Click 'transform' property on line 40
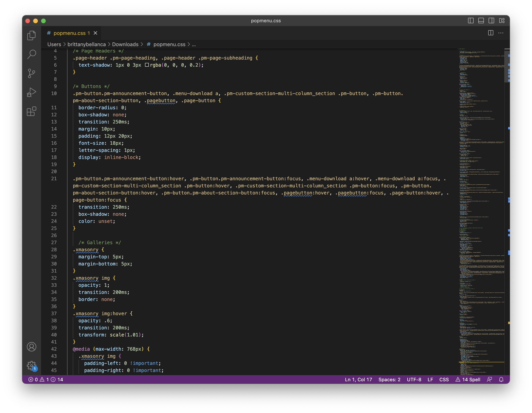This screenshot has width=532, height=413. [91, 335]
